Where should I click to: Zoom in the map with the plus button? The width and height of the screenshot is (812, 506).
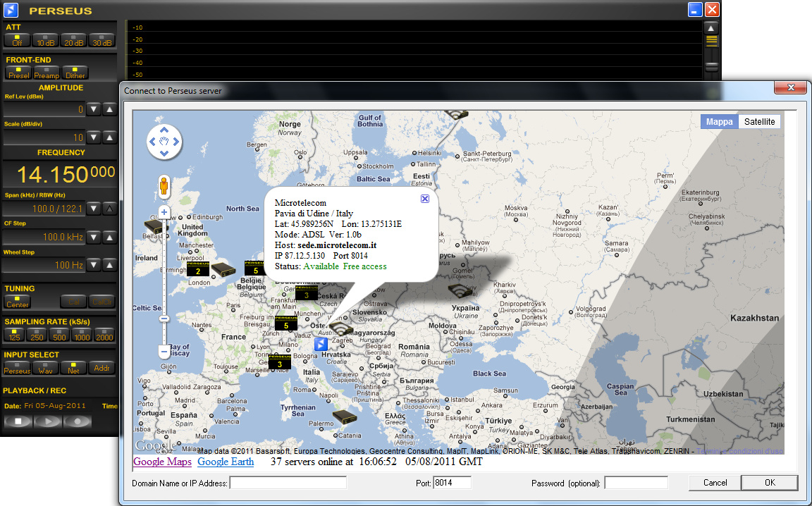click(164, 212)
